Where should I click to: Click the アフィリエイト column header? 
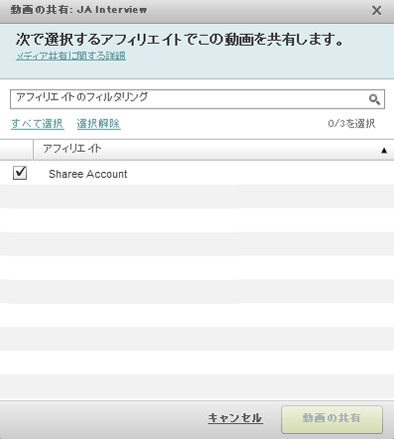(213, 150)
